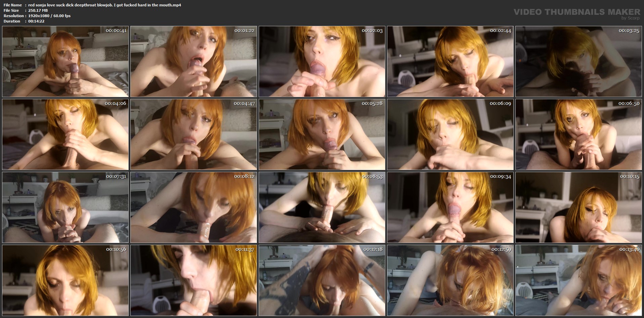This screenshot has width=644, height=318.
Task: Click the 00:06:09 thumbnail
Action: coord(450,134)
